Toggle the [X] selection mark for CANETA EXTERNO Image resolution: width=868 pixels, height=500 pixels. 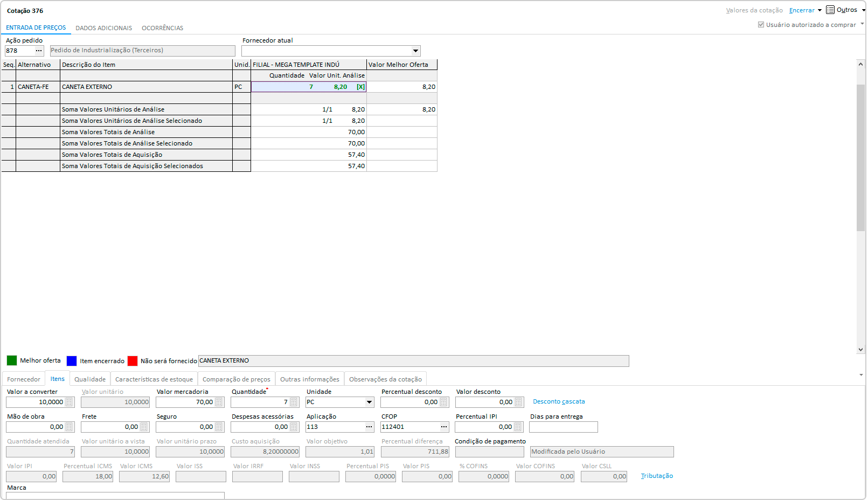pyautogui.click(x=360, y=87)
